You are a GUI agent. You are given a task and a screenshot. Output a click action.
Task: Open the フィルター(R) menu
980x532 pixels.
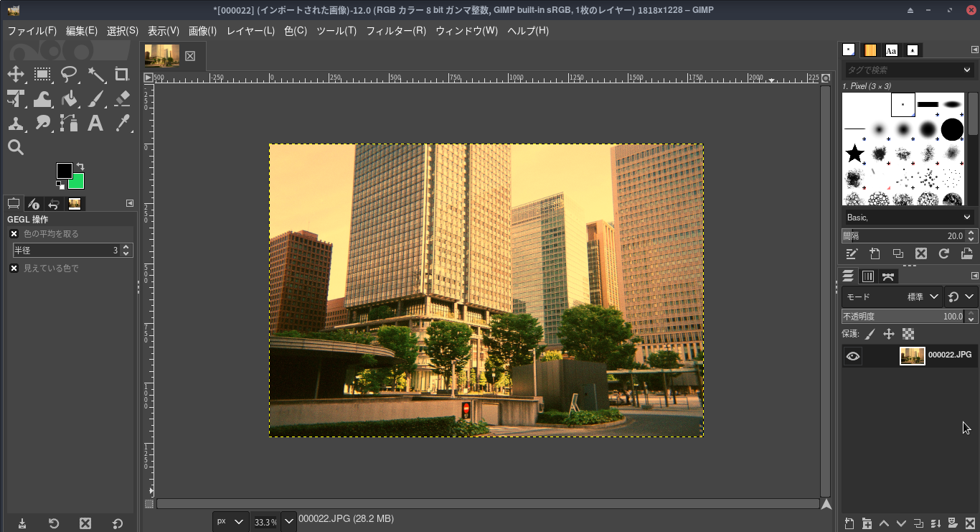click(395, 31)
